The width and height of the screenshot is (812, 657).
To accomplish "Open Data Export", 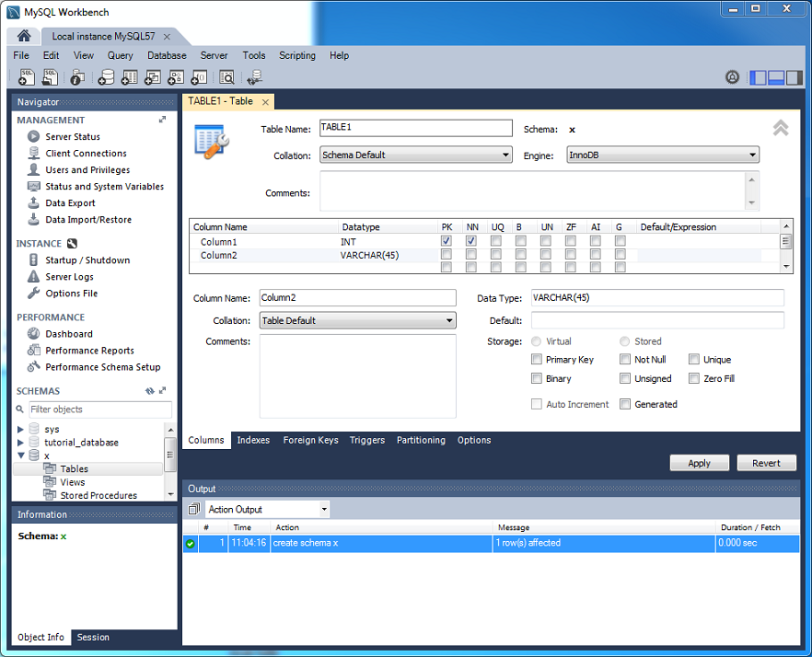I will click(70, 203).
